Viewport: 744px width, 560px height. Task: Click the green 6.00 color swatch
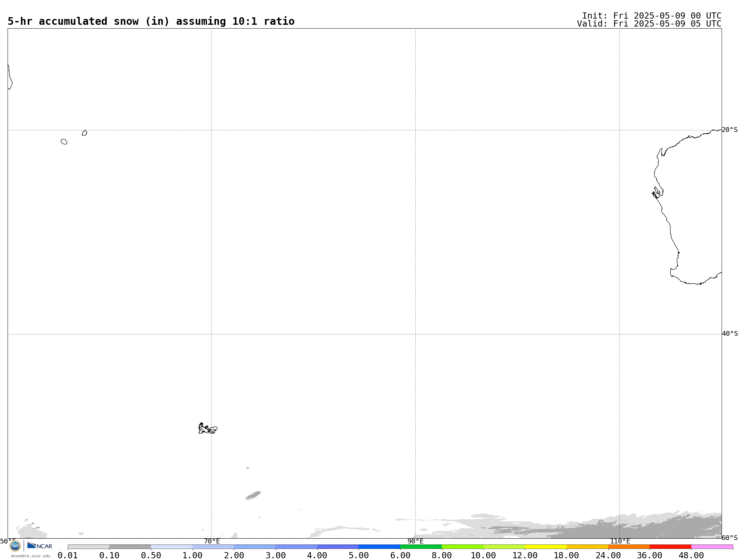421,547
